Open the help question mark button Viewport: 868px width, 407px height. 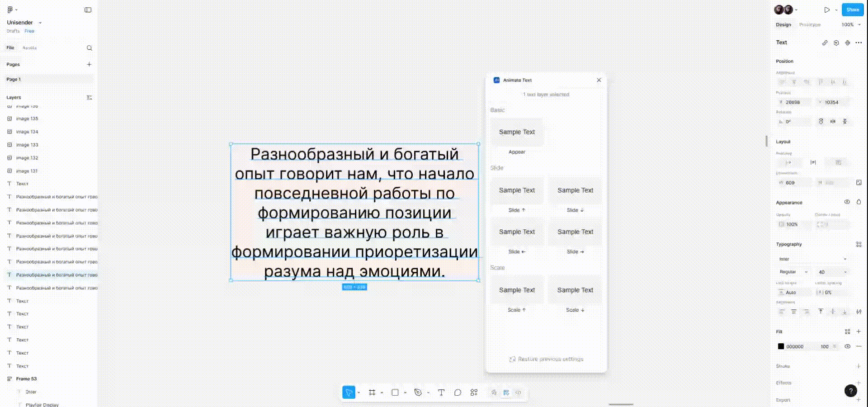(x=850, y=391)
